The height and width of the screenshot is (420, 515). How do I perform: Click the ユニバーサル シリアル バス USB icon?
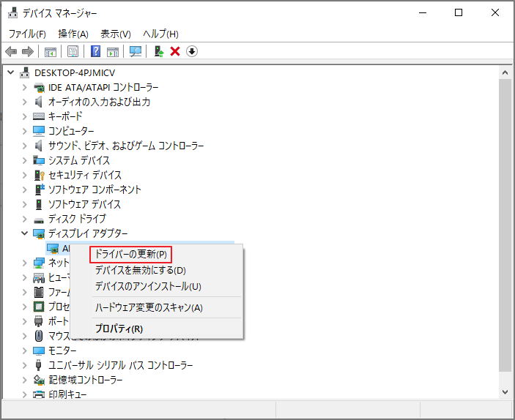[38, 365]
